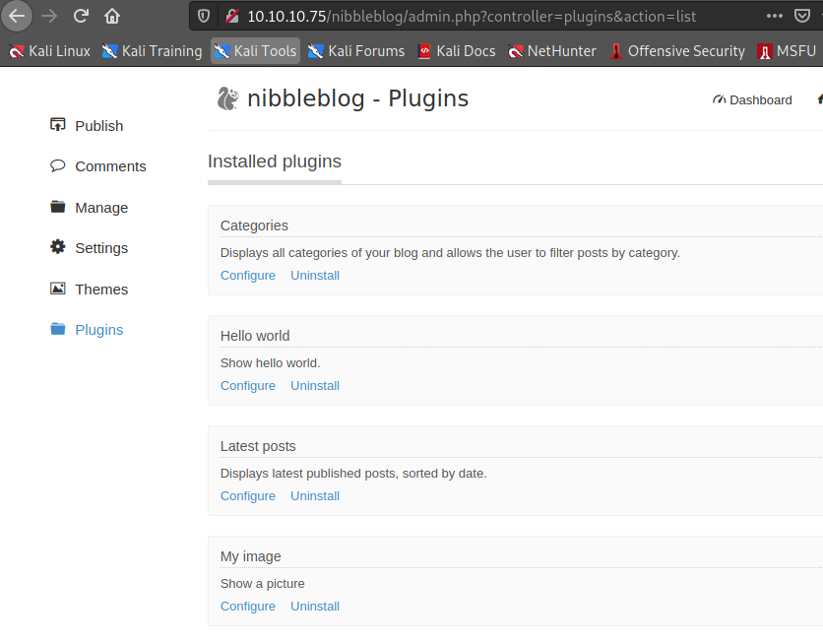823x644 pixels.
Task: Click the Categories plugin title
Action: [x=254, y=225]
